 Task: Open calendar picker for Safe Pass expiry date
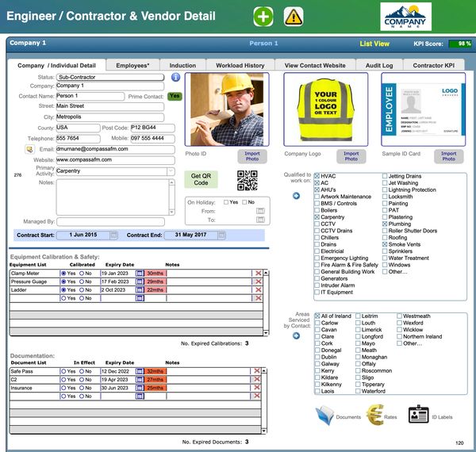(x=140, y=371)
